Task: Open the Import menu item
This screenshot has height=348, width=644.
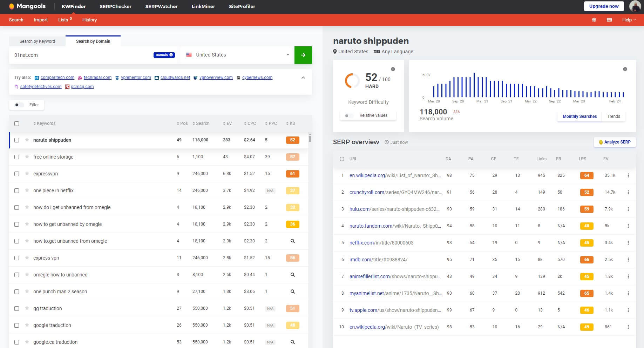Action: [41, 20]
